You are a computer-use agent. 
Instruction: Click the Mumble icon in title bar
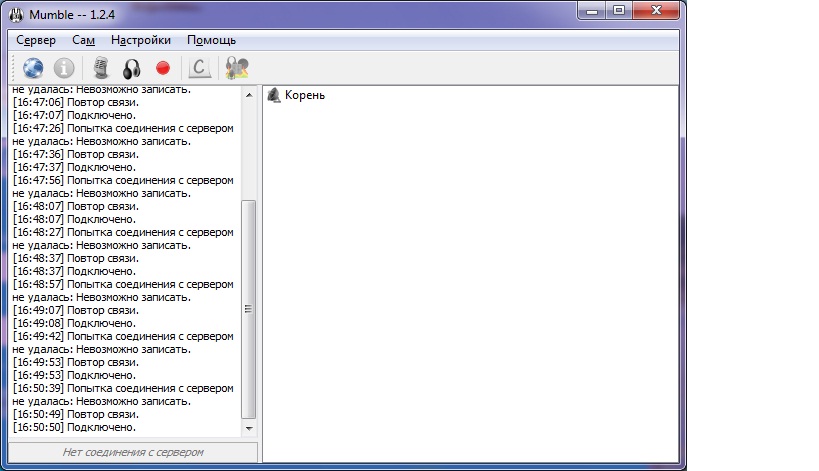coord(17,11)
